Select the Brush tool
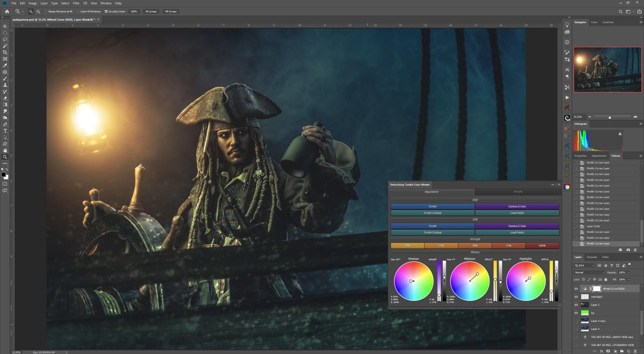Screen dimensions: 644x354 tap(5, 78)
